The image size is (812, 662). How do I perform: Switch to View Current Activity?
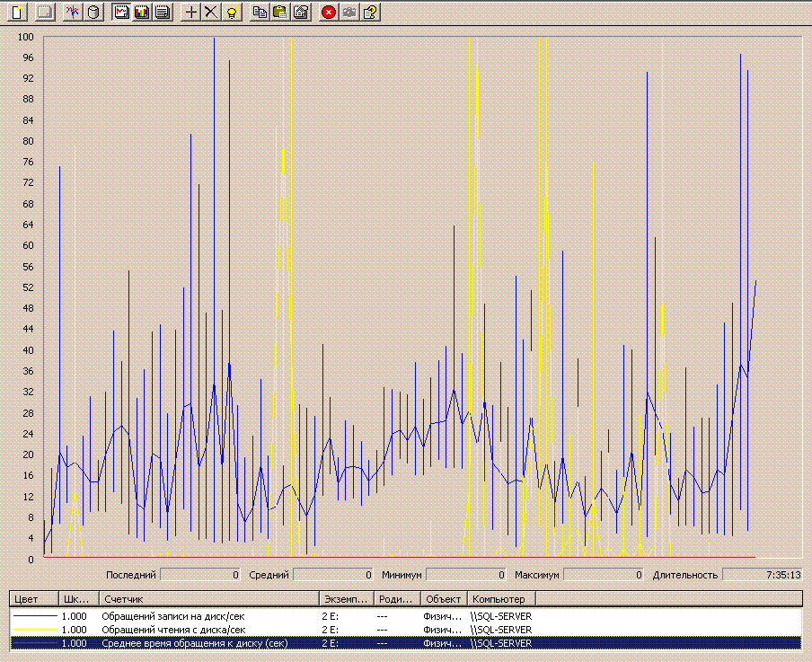click(74, 12)
